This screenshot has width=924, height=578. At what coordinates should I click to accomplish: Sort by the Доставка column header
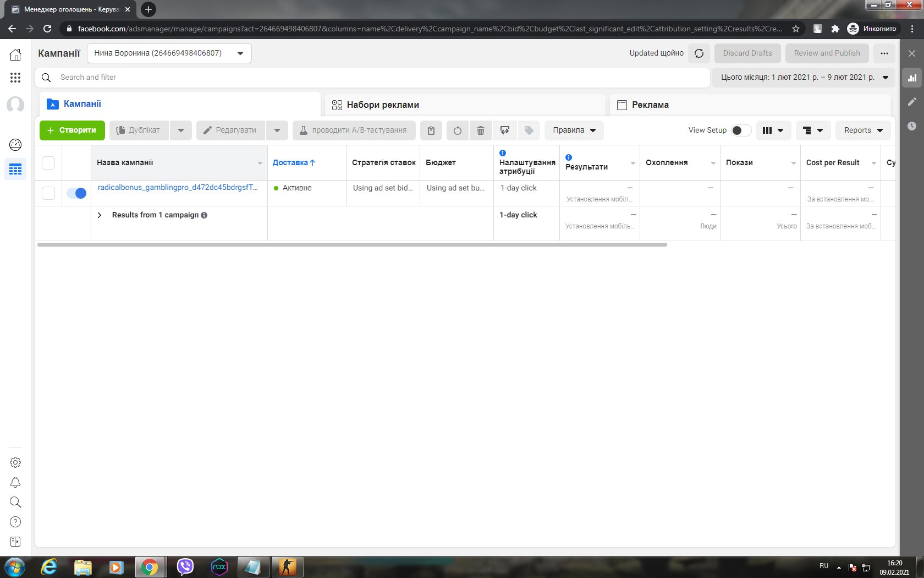pyautogui.click(x=294, y=162)
